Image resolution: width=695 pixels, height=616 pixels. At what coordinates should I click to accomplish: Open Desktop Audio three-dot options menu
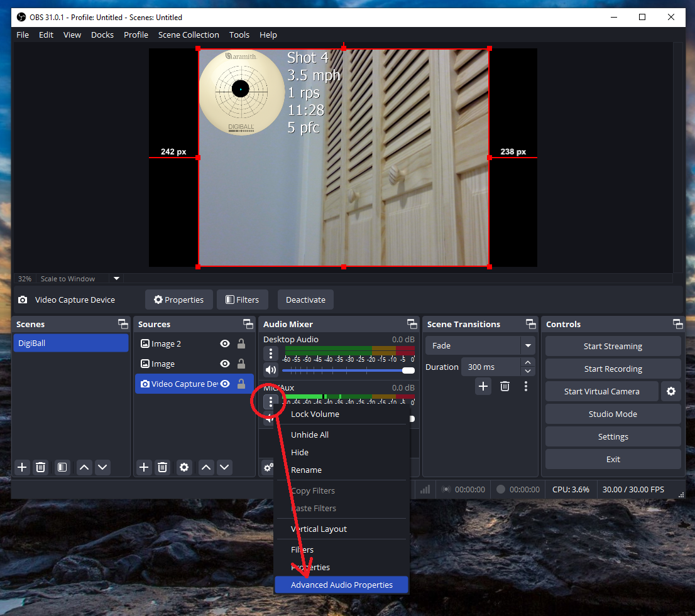pyautogui.click(x=270, y=354)
